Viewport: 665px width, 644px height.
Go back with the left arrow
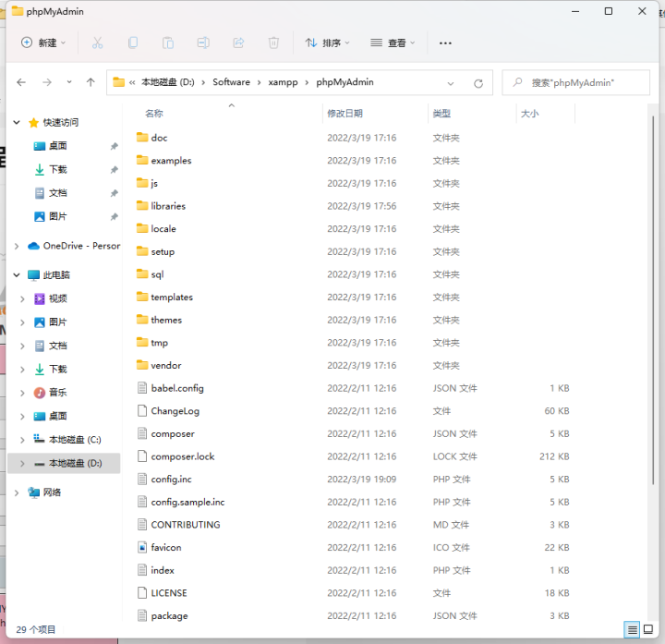tap(21, 82)
